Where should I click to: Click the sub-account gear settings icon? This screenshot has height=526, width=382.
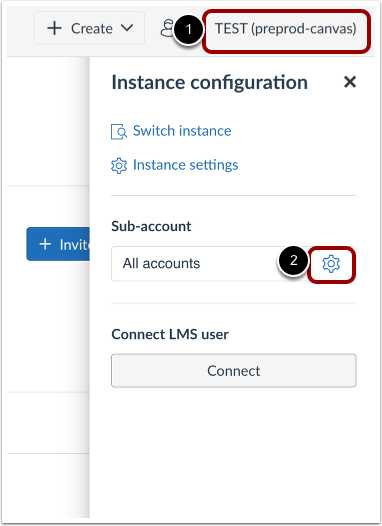[x=331, y=264]
